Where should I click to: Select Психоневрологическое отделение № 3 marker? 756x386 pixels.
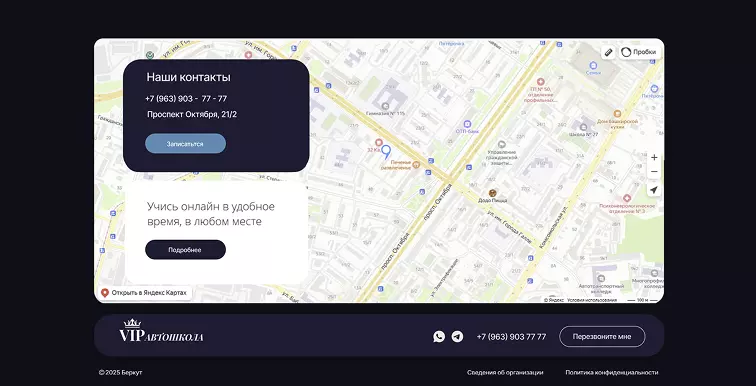coord(627,198)
